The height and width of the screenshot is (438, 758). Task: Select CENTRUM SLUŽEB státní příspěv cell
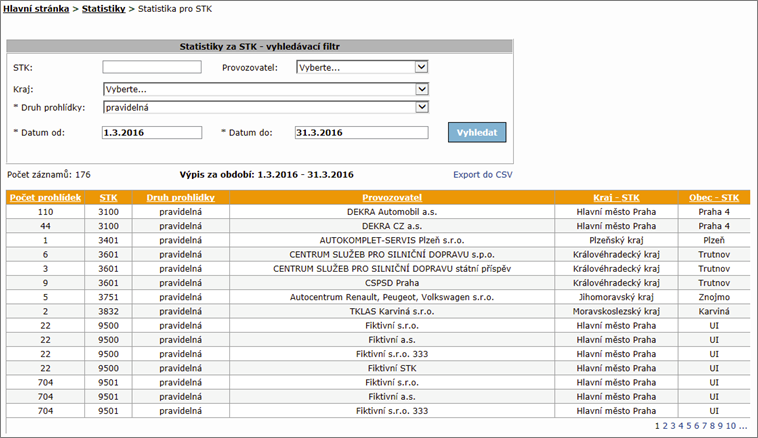click(x=392, y=269)
